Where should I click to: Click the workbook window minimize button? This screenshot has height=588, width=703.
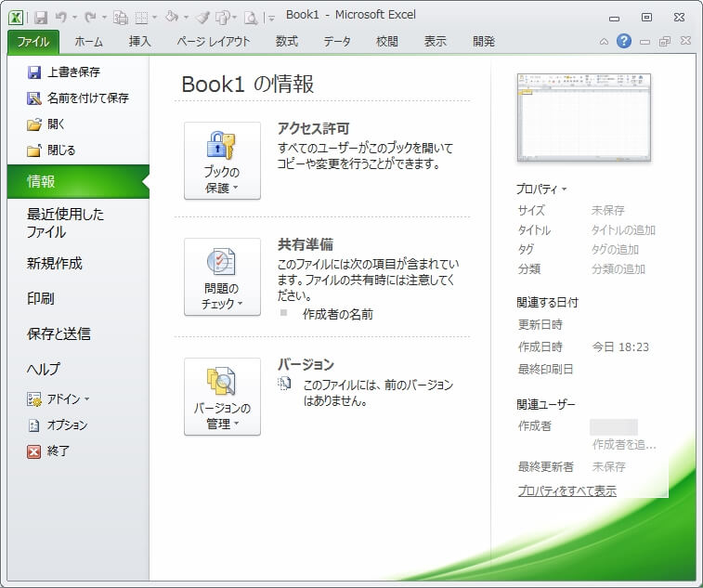pos(644,42)
